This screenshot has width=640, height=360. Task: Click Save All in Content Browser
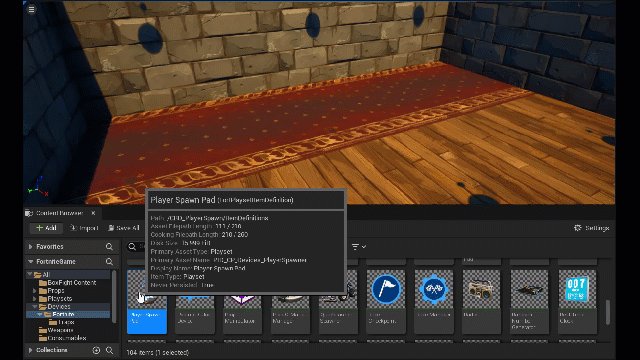(124, 228)
